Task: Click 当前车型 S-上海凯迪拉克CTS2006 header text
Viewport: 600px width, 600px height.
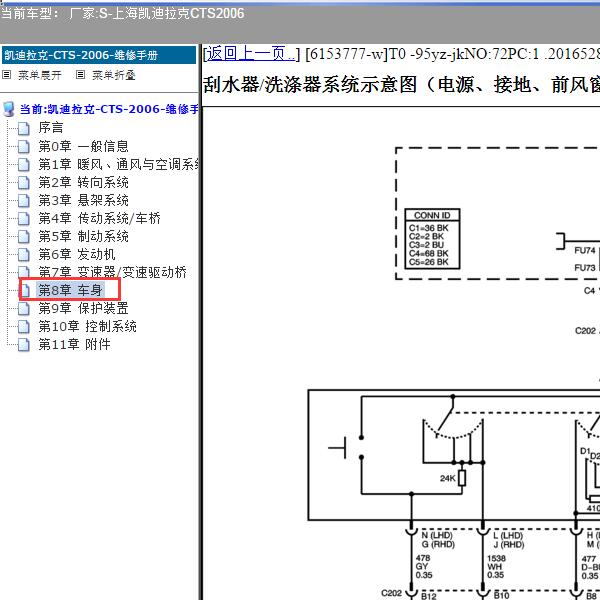Action: [x=122, y=14]
